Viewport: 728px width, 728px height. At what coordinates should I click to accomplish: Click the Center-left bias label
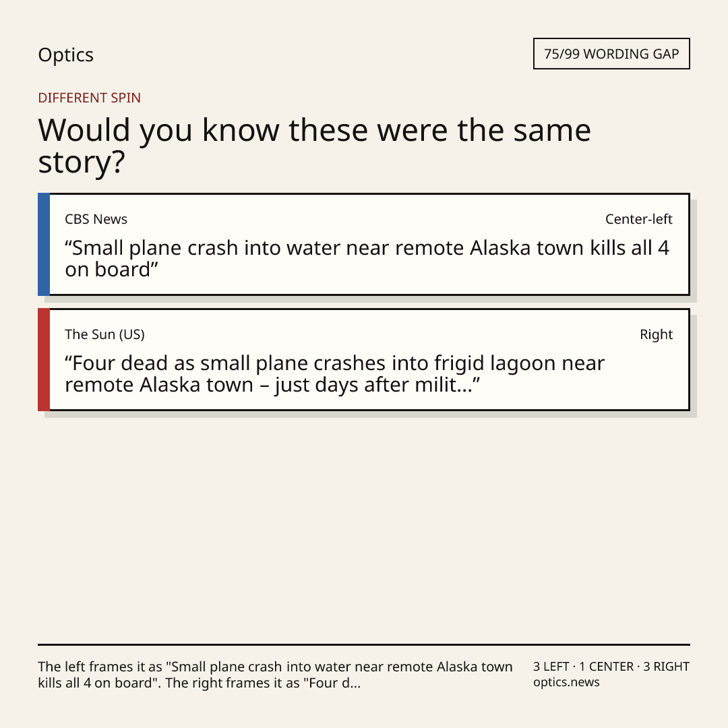point(639,219)
